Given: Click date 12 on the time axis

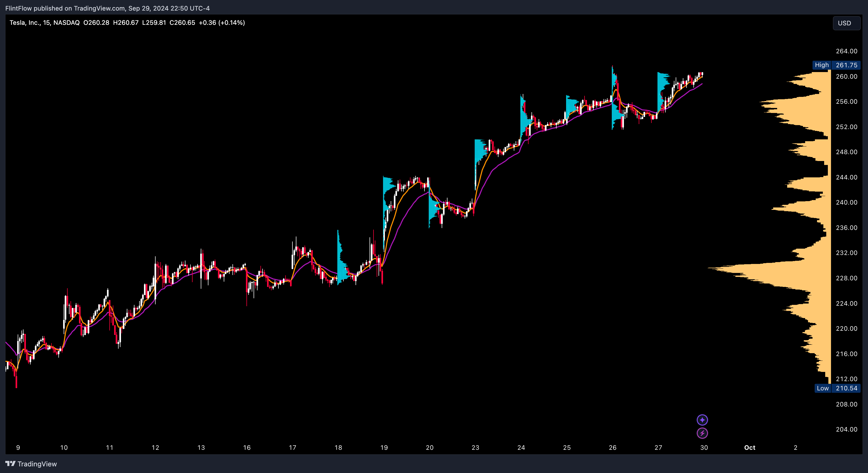Looking at the screenshot, I should [x=155, y=447].
